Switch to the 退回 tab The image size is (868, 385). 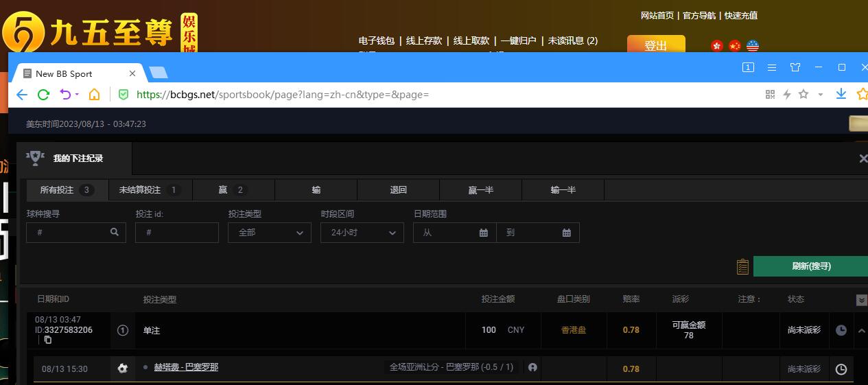[x=399, y=190]
